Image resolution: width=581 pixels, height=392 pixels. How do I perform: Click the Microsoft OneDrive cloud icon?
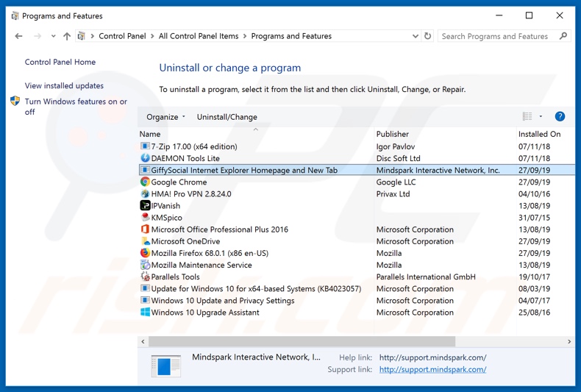(145, 241)
